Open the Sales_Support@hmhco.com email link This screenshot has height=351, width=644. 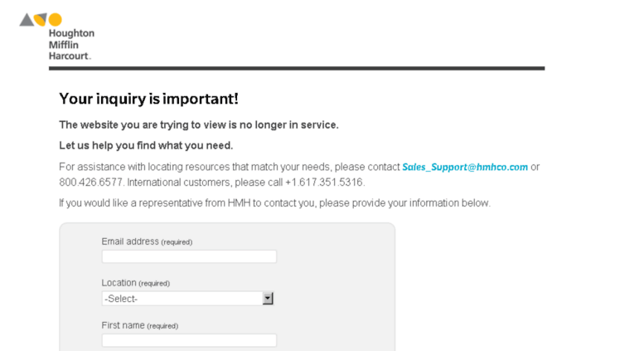[464, 167]
